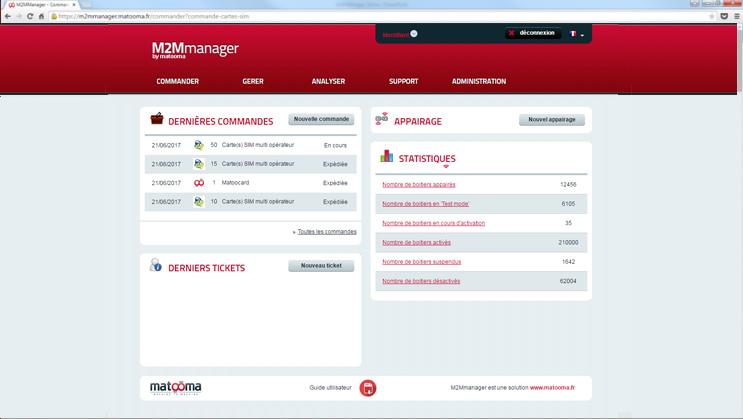The image size is (743, 419).
Task: Click the SIM card icon of the 50-card order
Action: (199, 145)
